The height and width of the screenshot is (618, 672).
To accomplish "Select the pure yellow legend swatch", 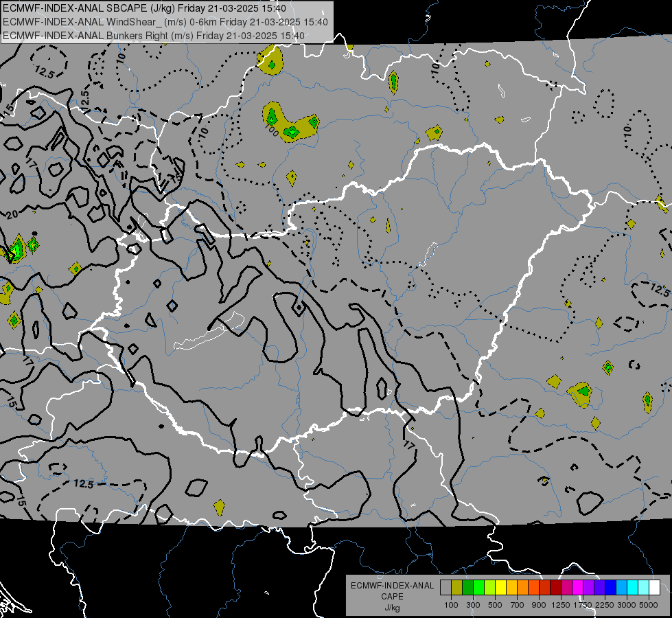I will pos(500,588).
